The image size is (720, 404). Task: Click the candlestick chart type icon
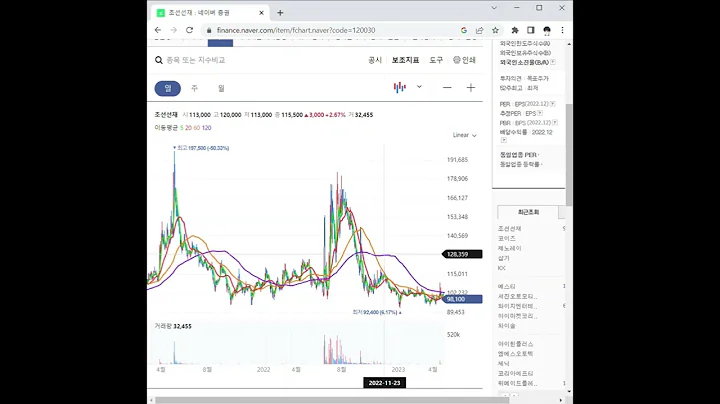[399, 87]
